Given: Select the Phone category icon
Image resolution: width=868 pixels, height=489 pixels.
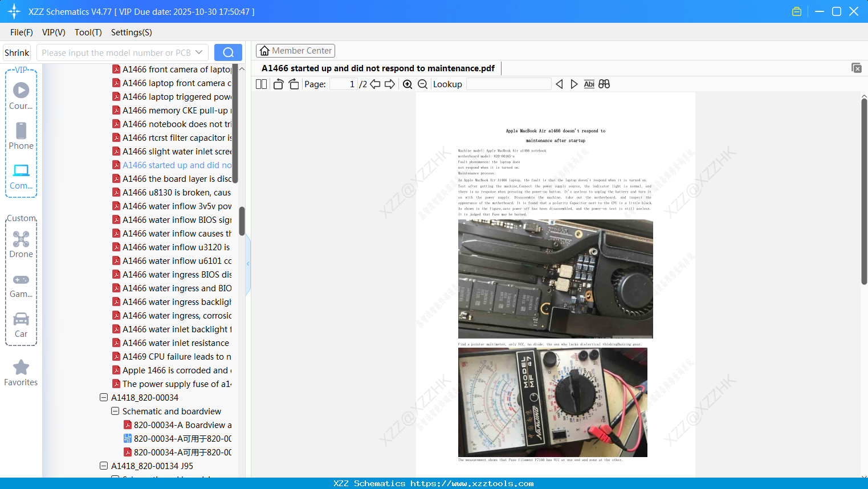Looking at the screenshot, I should pyautogui.click(x=21, y=131).
